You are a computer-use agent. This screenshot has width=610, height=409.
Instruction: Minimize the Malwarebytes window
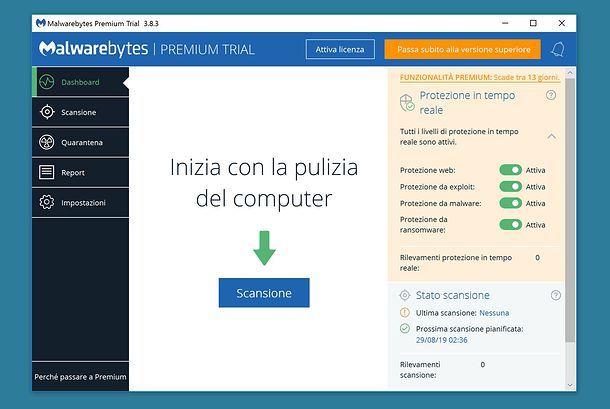tap(505, 23)
